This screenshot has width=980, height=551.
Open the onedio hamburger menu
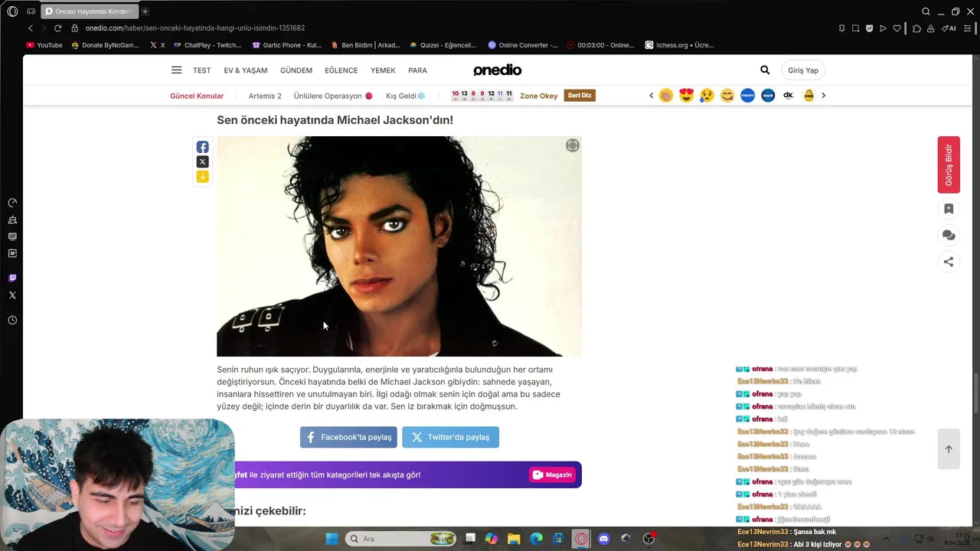[x=177, y=70]
